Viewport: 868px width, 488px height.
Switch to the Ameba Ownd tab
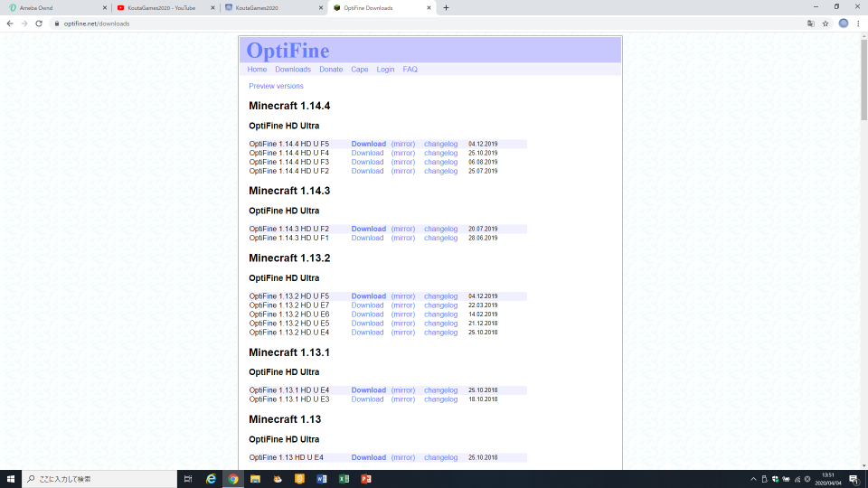[55, 8]
